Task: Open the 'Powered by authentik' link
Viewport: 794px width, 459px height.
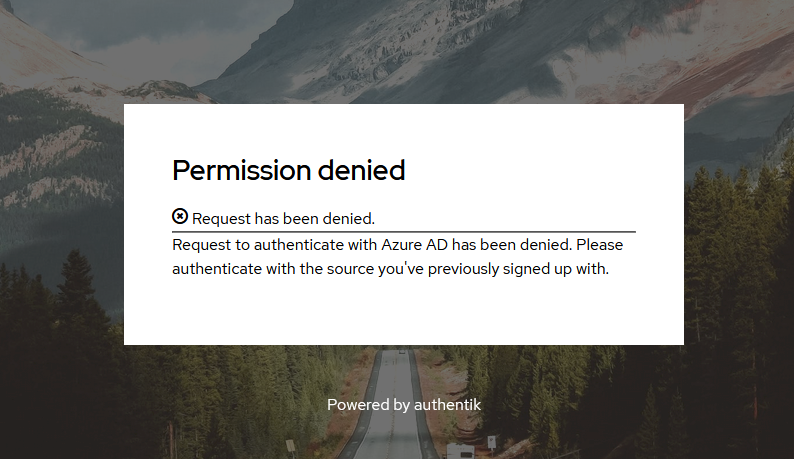Action: pos(404,405)
